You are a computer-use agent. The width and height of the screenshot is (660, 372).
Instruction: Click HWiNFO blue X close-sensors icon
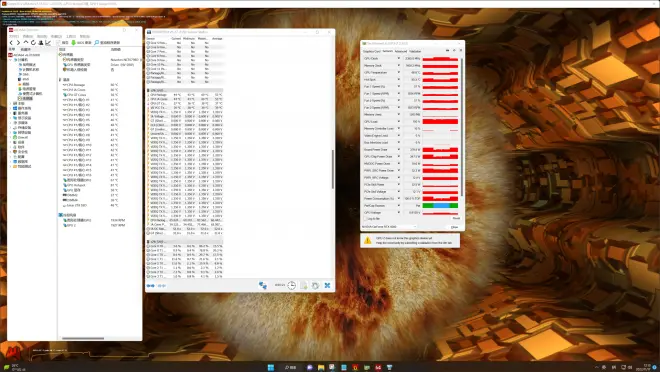click(x=327, y=285)
